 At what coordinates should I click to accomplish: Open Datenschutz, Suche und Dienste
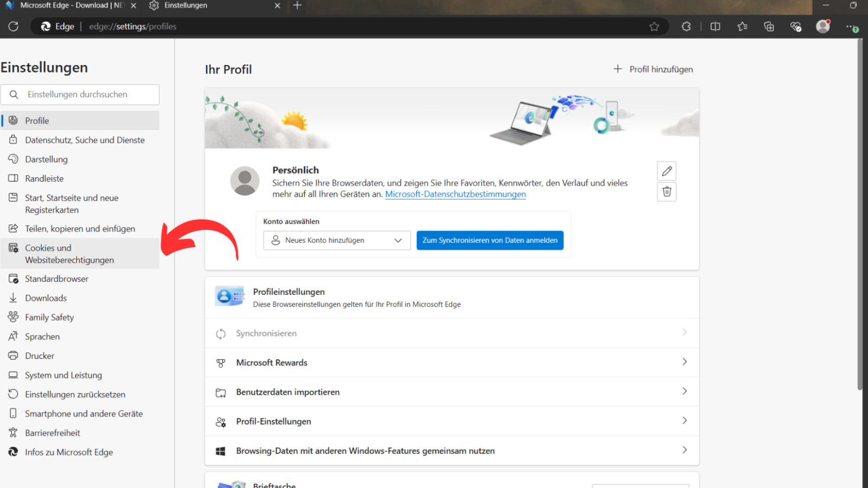click(80, 140)
